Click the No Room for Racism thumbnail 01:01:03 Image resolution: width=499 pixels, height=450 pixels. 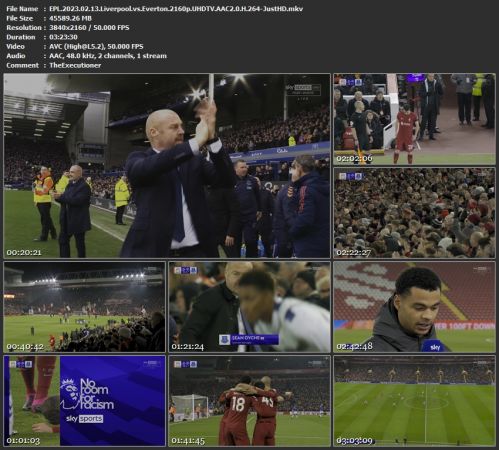pos(84,401)
